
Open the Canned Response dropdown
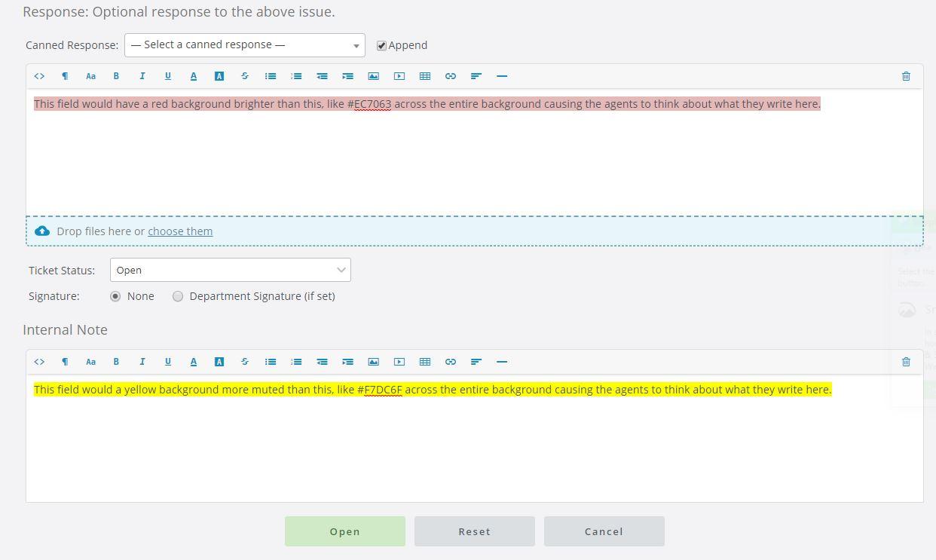(x=244, y=45)
